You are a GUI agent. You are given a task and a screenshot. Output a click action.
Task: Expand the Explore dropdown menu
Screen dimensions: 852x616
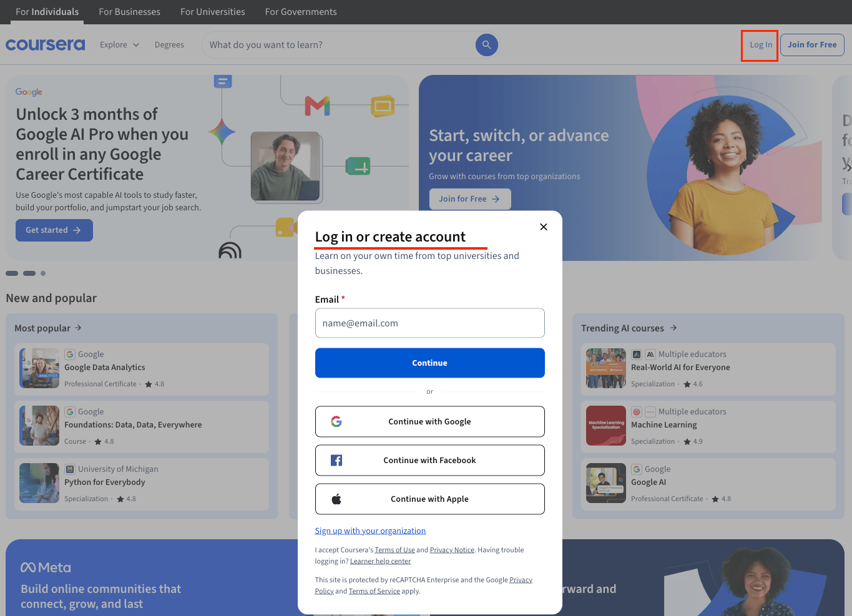[x=120, y=45]
